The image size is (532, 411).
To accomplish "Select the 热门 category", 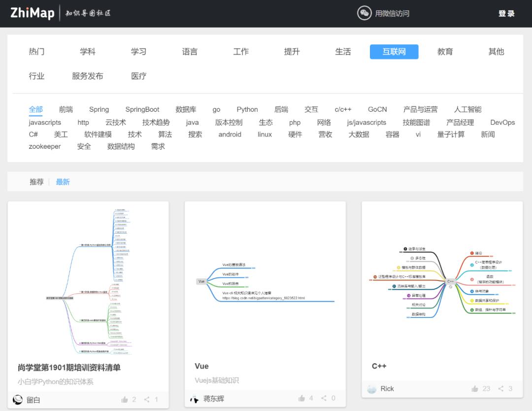I will (x=36, y=51).
